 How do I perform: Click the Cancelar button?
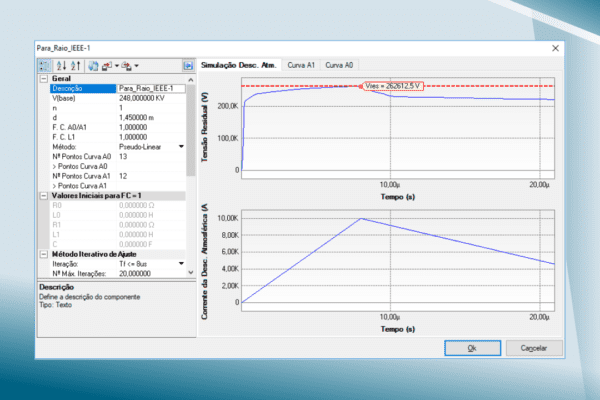tap(534, 348)
